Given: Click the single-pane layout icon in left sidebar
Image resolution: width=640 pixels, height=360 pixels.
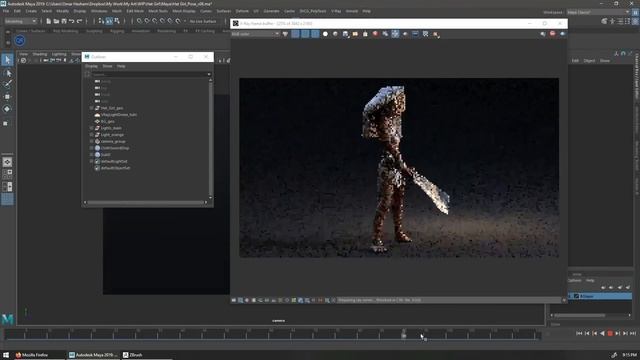Looking at the screenshot, I should (7, 162).
